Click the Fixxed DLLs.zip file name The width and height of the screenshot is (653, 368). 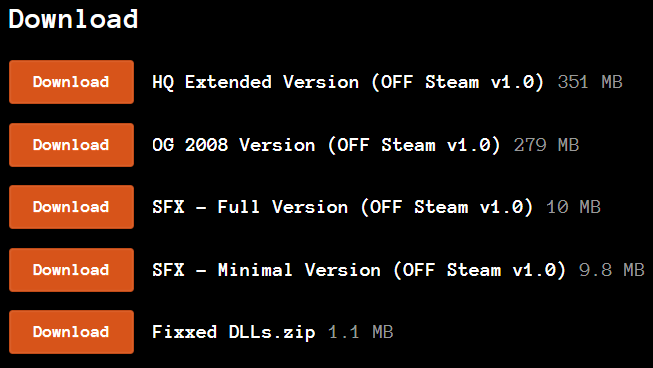234,333
